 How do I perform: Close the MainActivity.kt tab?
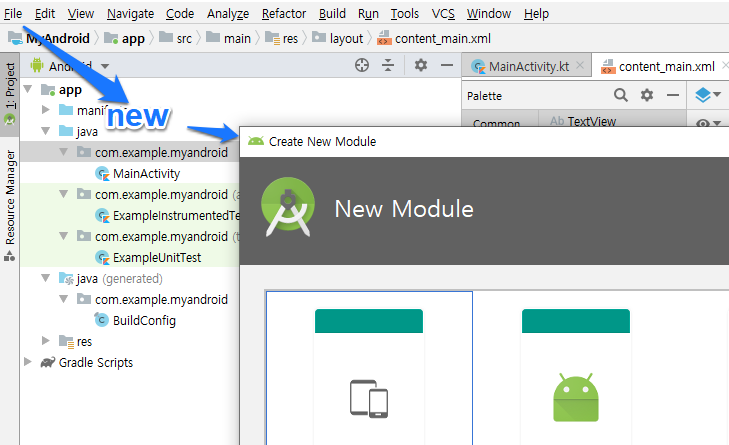(x=580, y=66)
